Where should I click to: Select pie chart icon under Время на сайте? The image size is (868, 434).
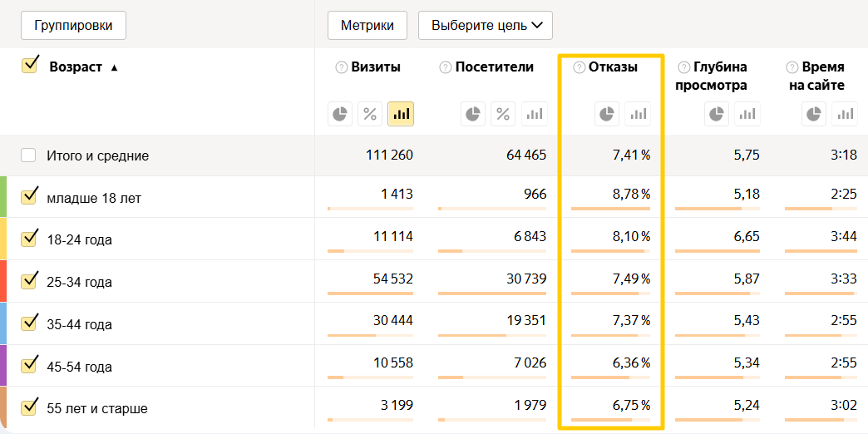tap(815, 114)
